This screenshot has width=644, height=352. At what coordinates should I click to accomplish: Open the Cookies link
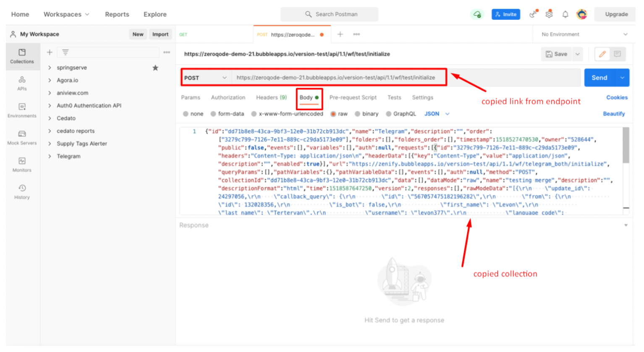(x=617, y=97)
